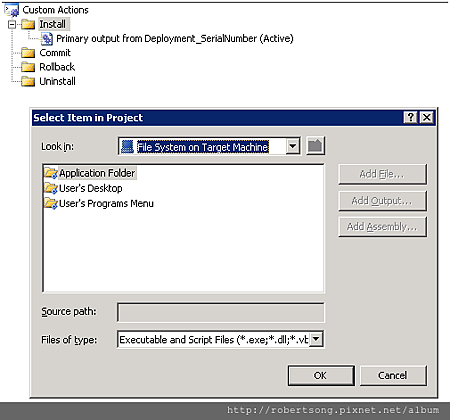Select the Rollback tree label
This screenshot has width=450, height=420.
pyautogui.click(x=57, y=67)
